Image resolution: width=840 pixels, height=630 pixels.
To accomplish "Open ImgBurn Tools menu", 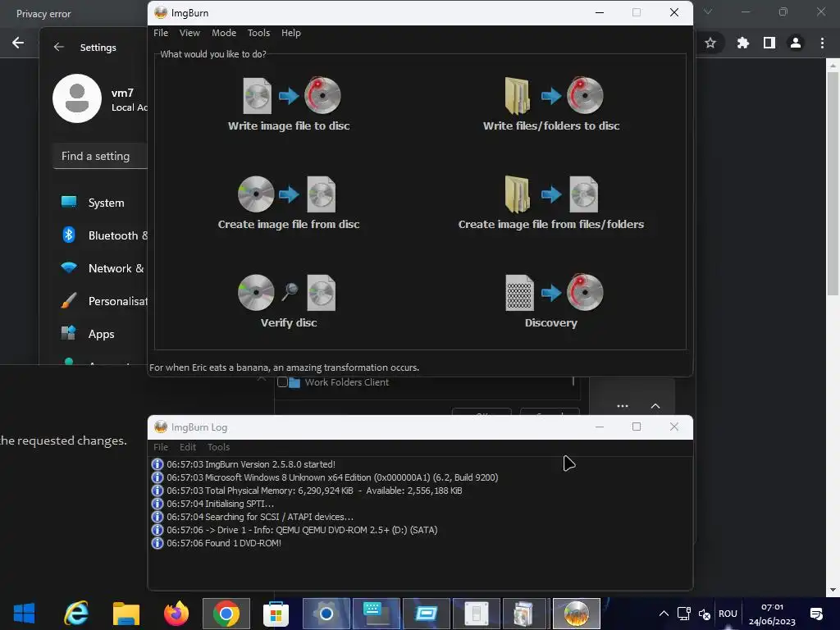I will [x=258, y=33].
